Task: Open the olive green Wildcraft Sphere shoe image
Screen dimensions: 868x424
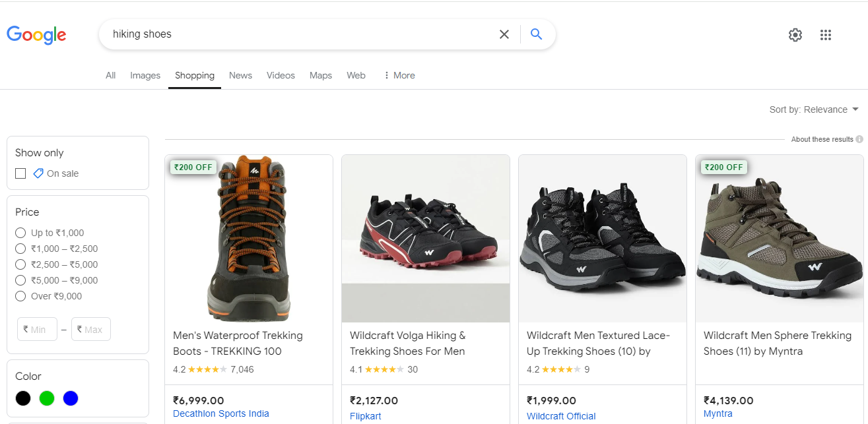Action: [780, 239]
